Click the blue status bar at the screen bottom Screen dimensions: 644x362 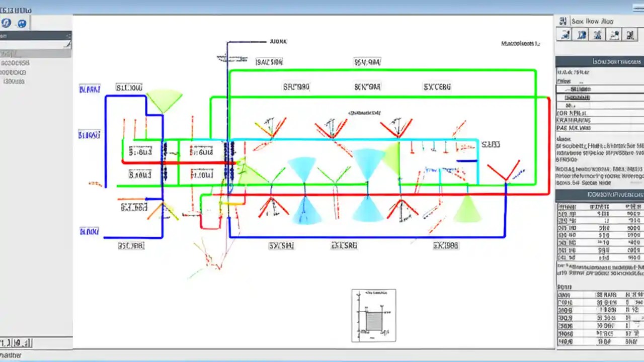pyautogui.click(x=322, y=358)
